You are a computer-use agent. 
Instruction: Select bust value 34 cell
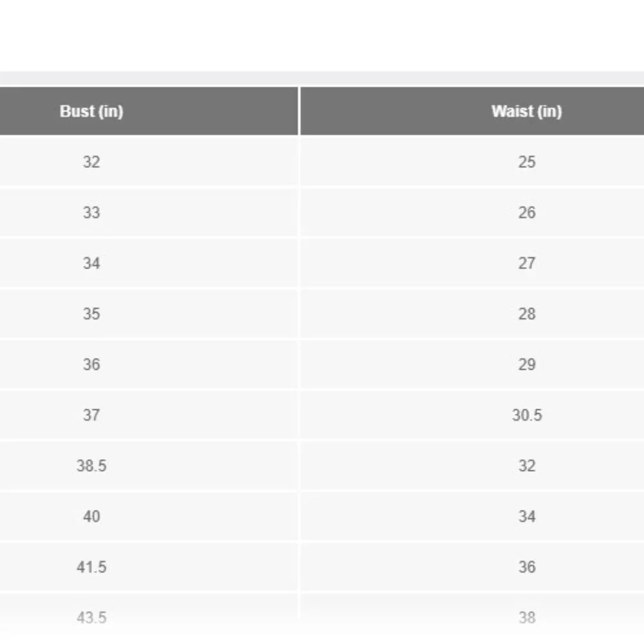[149, 263]
